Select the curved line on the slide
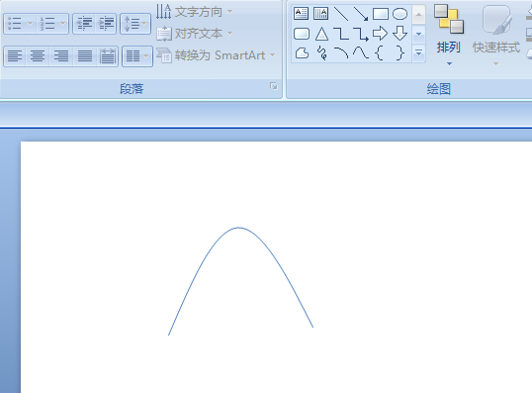 tap(238, 228)
